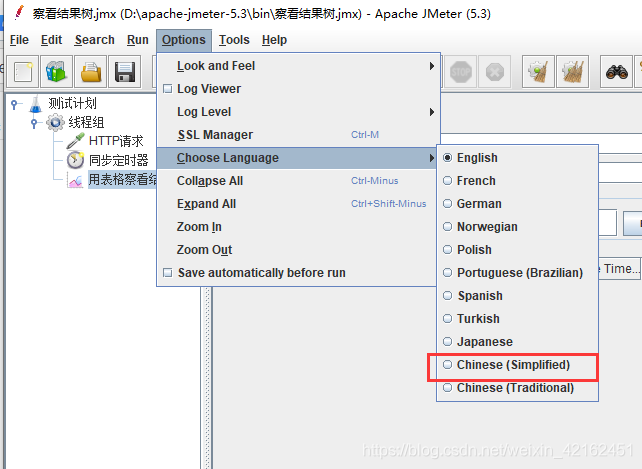This screenshot has height=469, width=642.
Task: Open the Edit menu
Action: [51, 40]
